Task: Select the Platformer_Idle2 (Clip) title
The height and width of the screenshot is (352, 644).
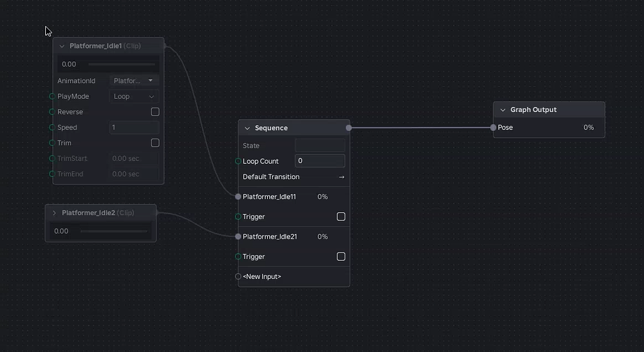Action: [x=97, y=213]
